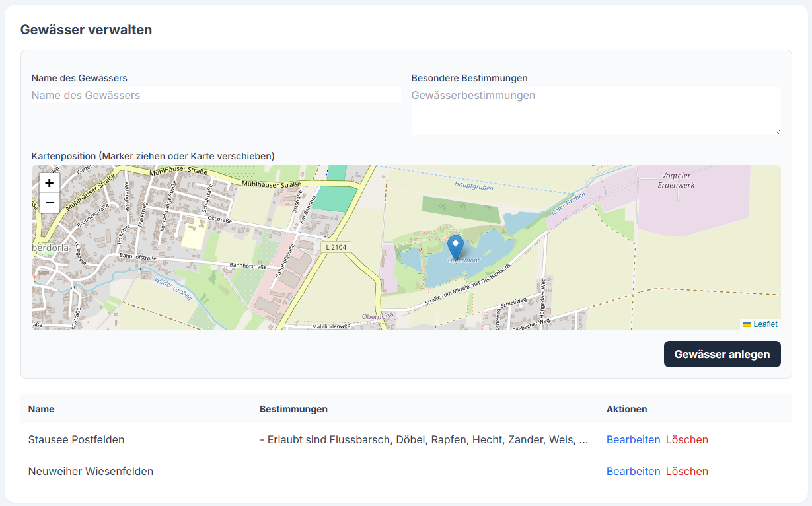The image size is (812, 506).
Task: Focus the Name des Gewässers field
Action: 216,95
